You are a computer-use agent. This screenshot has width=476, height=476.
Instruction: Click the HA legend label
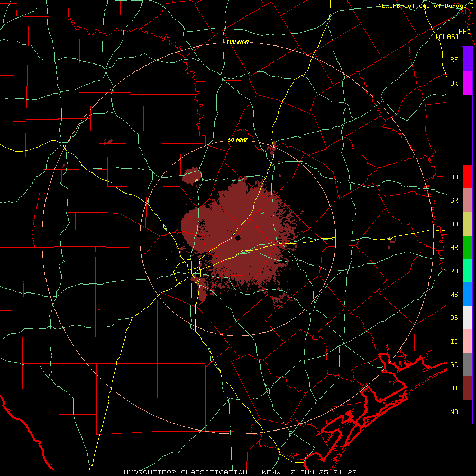coord(454,177)
